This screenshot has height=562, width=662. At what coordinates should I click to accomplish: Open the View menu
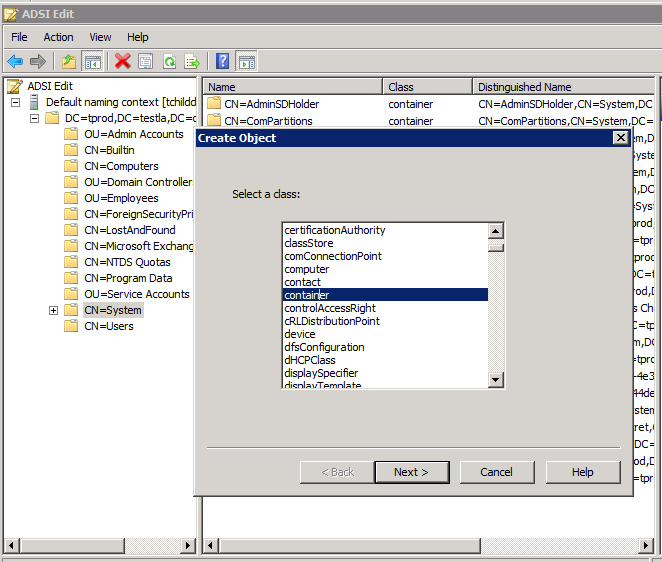(x=100, y=37)
